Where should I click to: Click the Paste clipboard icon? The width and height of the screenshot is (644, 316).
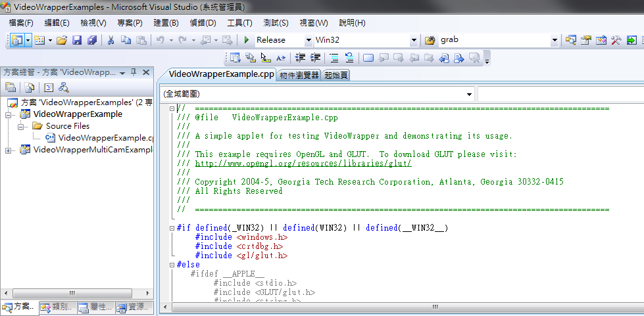pos(141,40)
